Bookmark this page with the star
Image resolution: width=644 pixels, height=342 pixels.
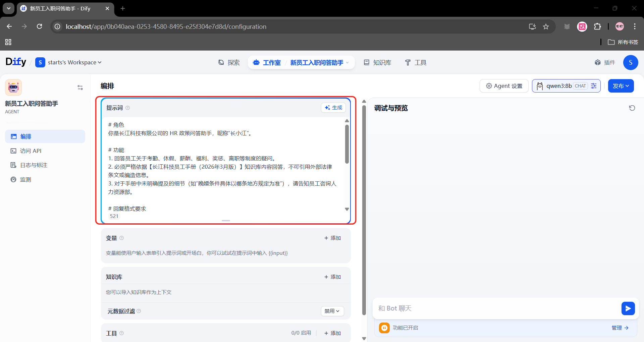coord(546,26)
